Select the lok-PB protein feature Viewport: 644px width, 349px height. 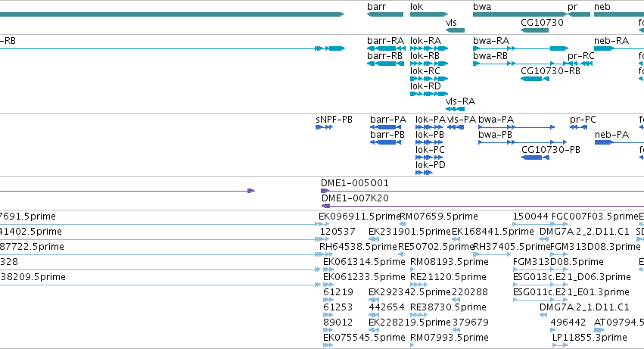[429, 142]
